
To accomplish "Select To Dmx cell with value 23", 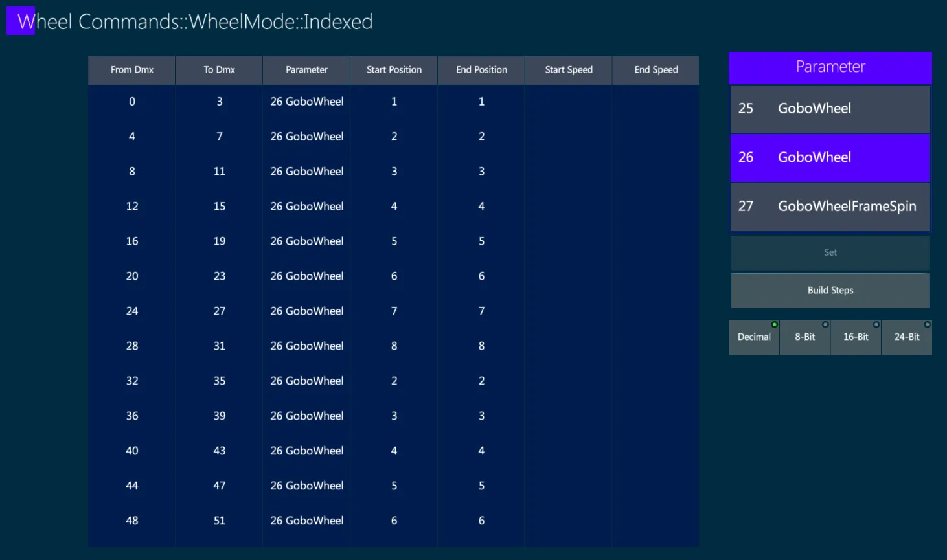I will point(220,276).
